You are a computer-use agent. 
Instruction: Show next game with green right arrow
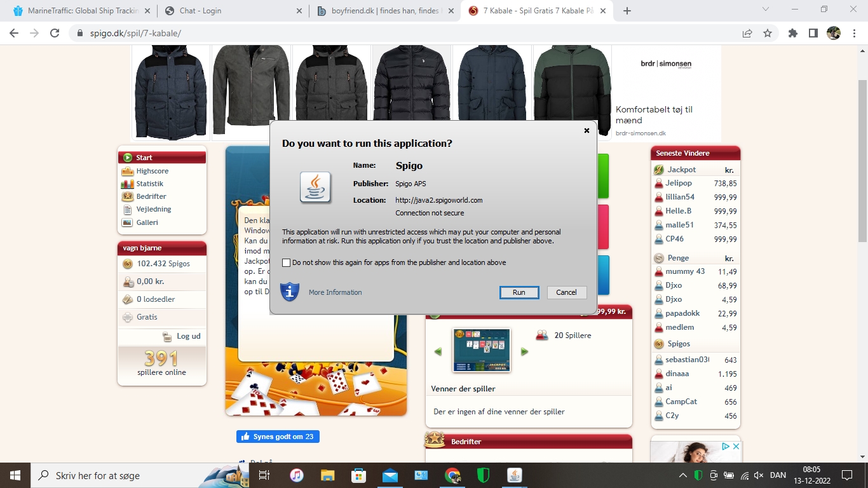[x=524, y=351]
